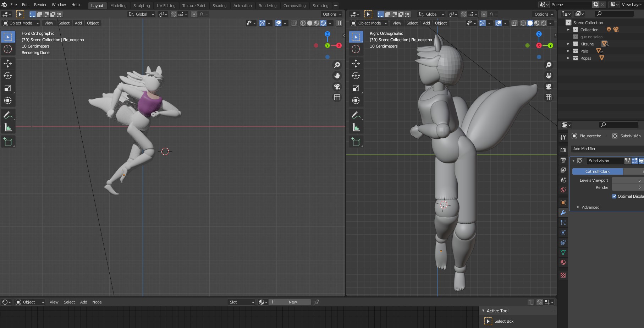Open the Object Constraints properties tab
Image resolution: width=644 pixels, height=328 pixels.
pyautogui.click(x=563, y=242)
